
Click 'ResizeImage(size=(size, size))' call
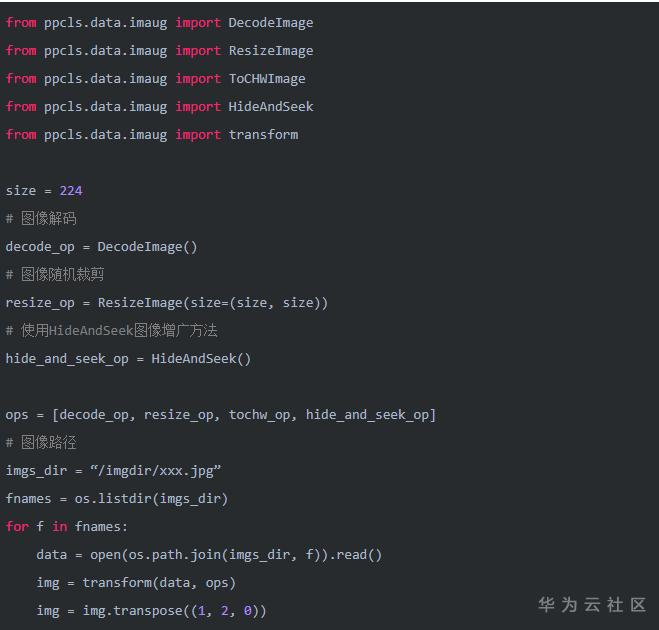pyautogui.click(x=213, y=303)
